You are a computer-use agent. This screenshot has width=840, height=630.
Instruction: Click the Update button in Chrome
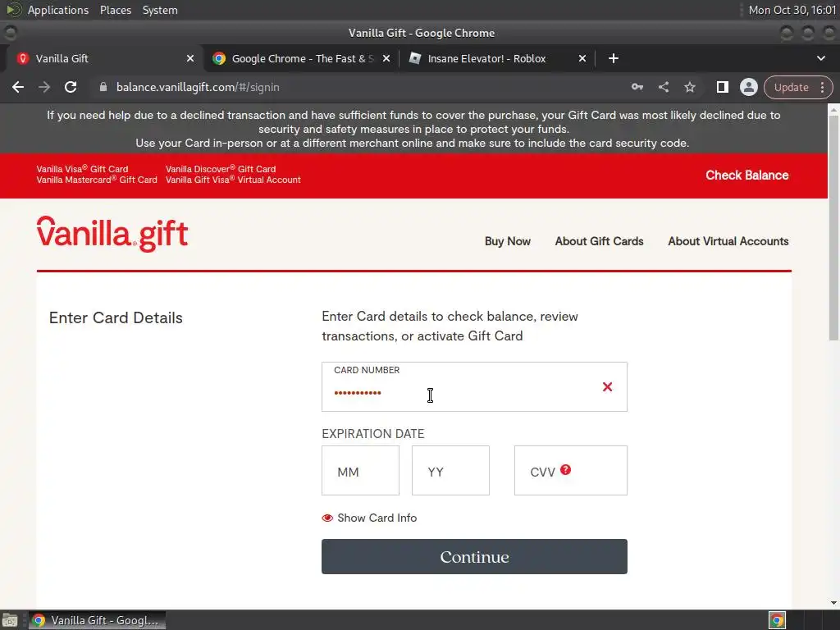(x=792, y=87)
